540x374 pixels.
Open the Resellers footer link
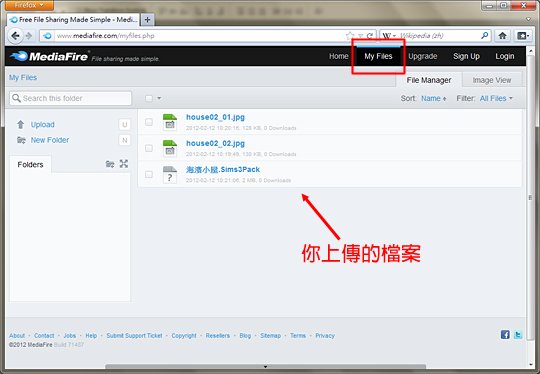pos(218,335)
